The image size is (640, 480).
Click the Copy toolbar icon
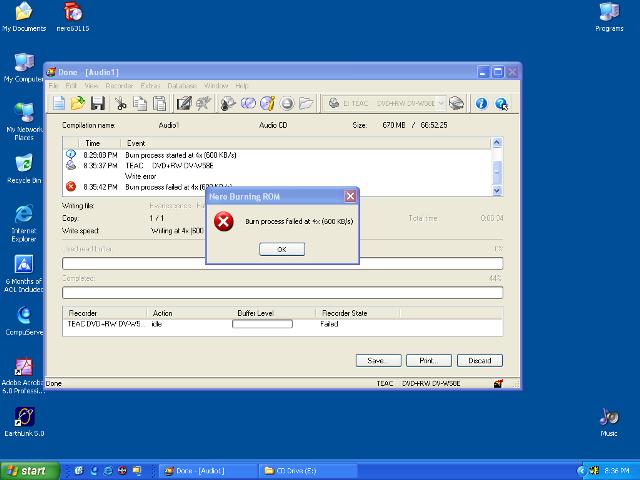[140, 103]
